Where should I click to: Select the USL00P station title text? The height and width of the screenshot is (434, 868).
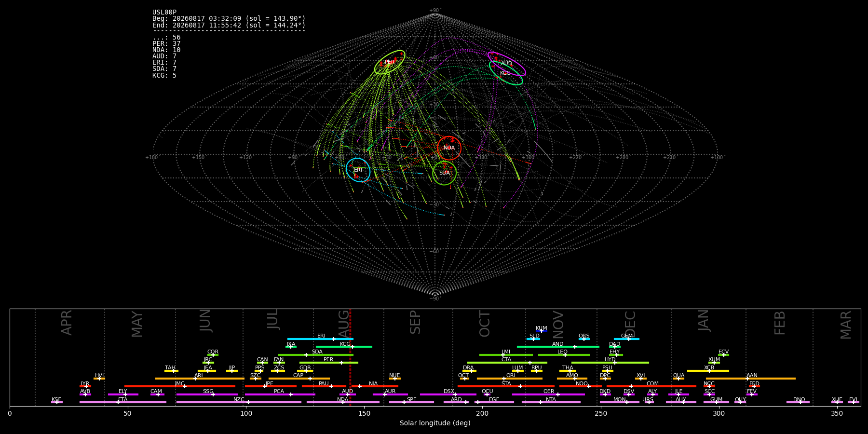[164, 13]
